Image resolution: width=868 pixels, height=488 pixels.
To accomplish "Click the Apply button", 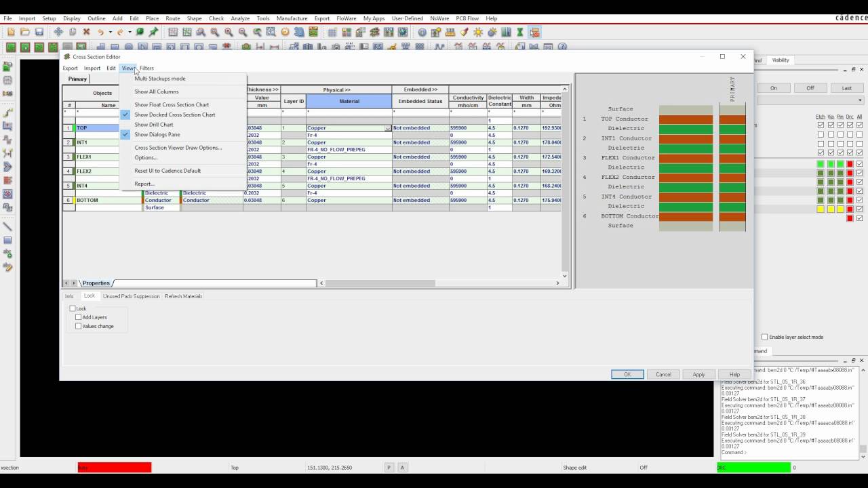I will point(698,374).
